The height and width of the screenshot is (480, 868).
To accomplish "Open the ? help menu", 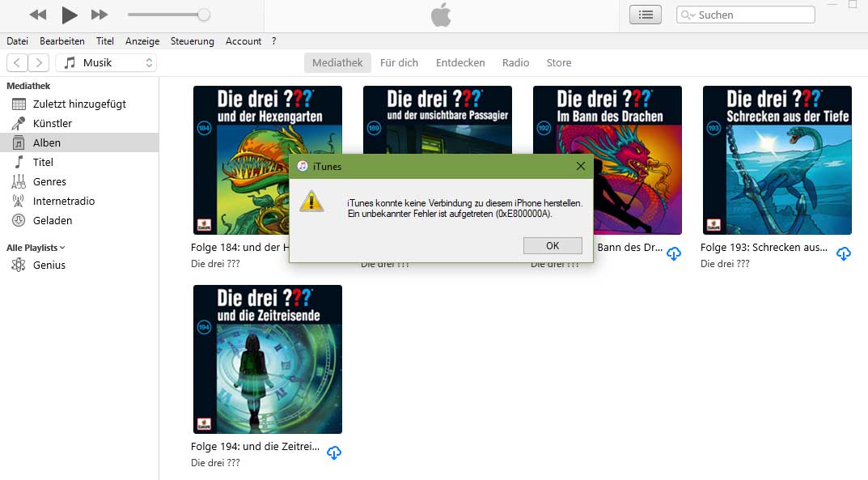I will pyautogui.click(x=274, y=41).
